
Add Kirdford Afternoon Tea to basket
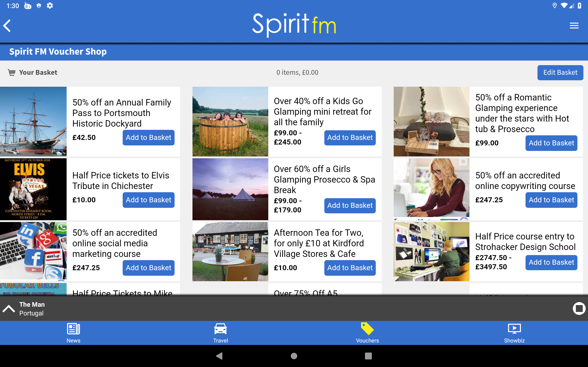coord(350,267)
